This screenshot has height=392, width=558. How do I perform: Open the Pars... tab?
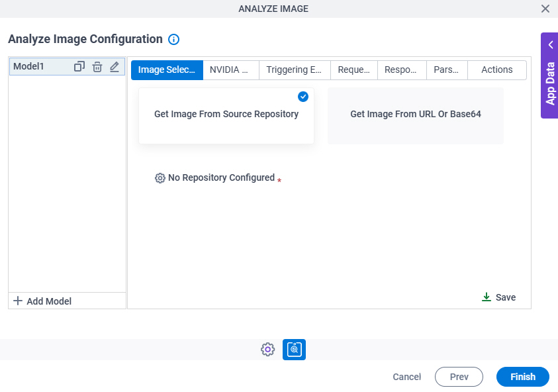point(447,70)
